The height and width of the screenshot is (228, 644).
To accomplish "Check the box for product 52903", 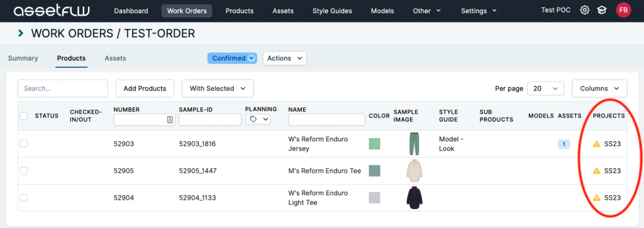I will (24, 144).
